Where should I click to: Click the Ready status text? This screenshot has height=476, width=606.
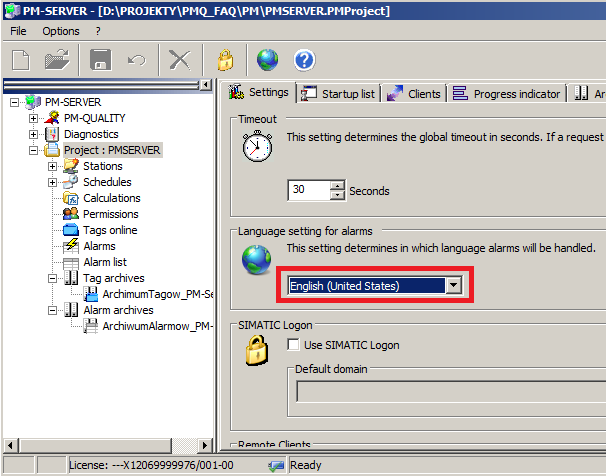click(305, 465)
